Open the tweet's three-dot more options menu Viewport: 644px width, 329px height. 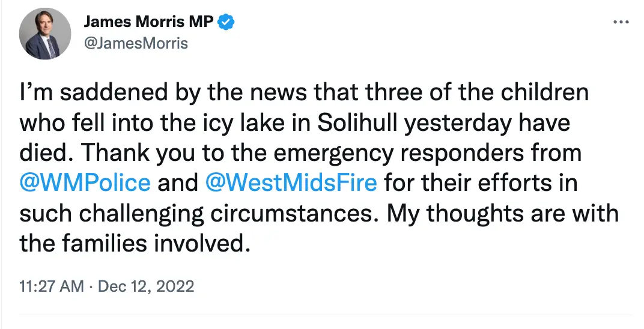[621, 22]
